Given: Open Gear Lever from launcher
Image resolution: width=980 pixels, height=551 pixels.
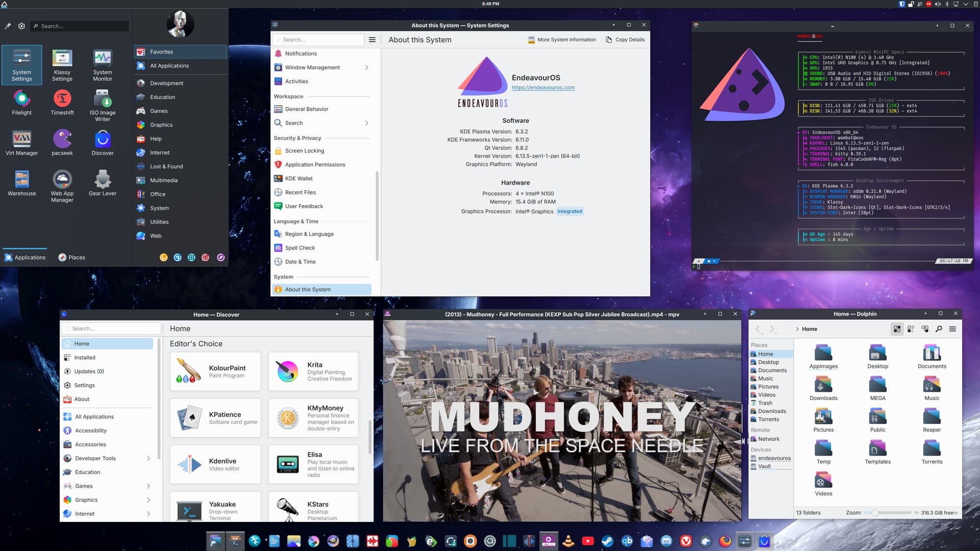Looking at the screenshot, I should coord(103,183).
